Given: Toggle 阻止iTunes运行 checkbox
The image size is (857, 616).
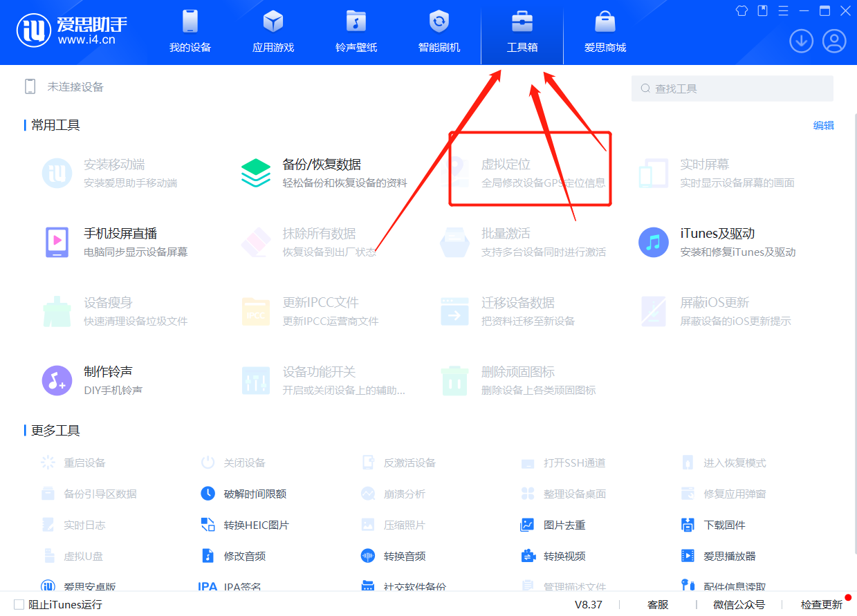Looking at the screenshot, I should [x=19, y=604].
